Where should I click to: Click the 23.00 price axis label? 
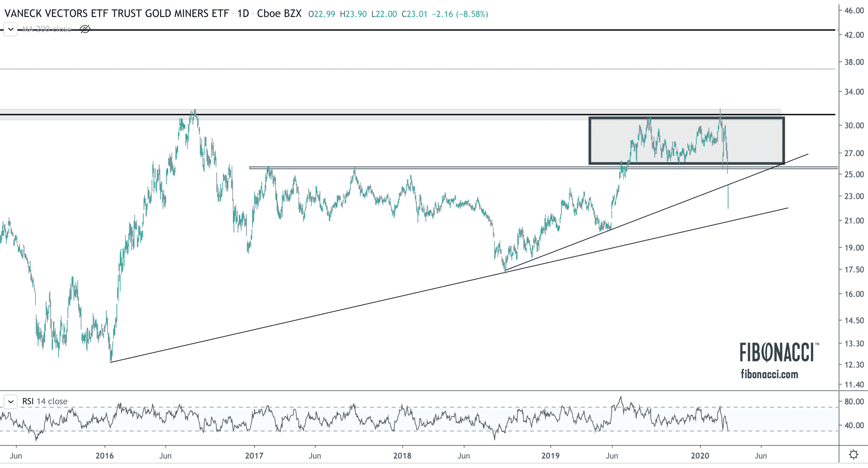point(854,196)
